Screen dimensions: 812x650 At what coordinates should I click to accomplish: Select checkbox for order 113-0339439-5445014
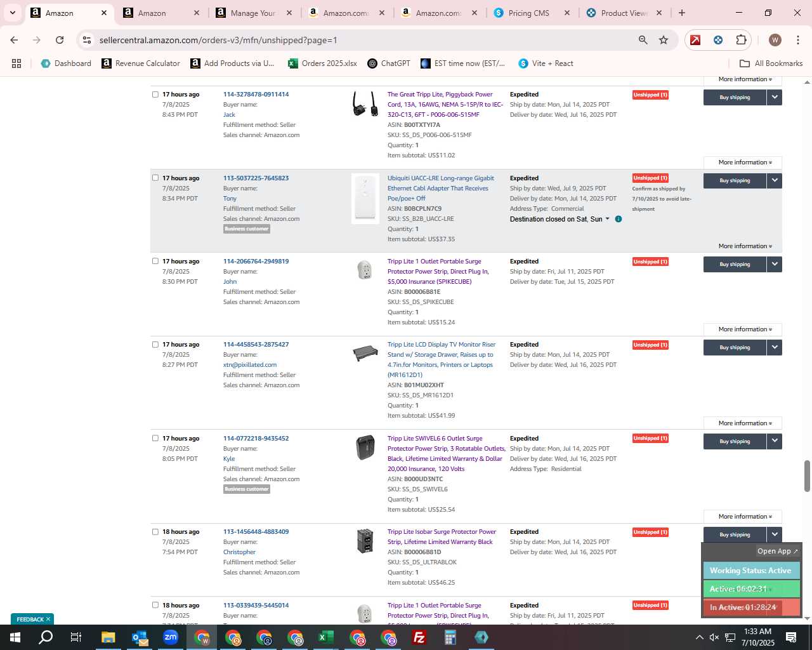(x=155, y=605)
